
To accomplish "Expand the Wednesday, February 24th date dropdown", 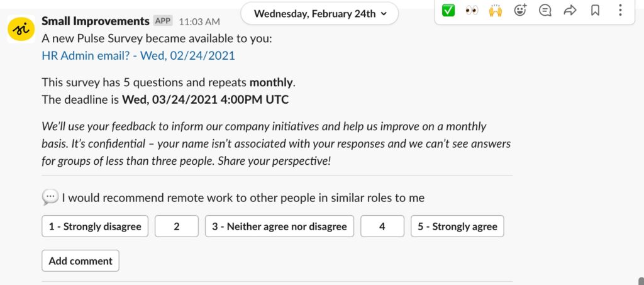I will click(320, 13).
